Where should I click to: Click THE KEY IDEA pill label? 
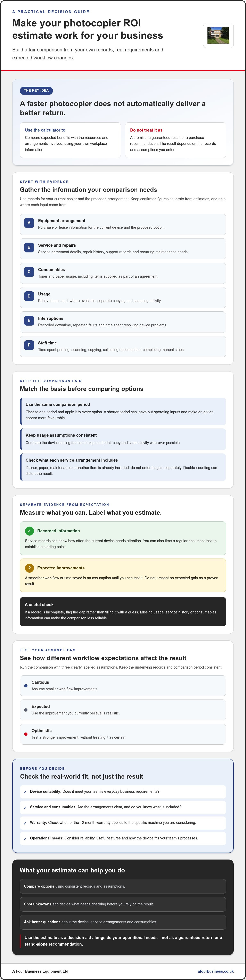(36, 91)
